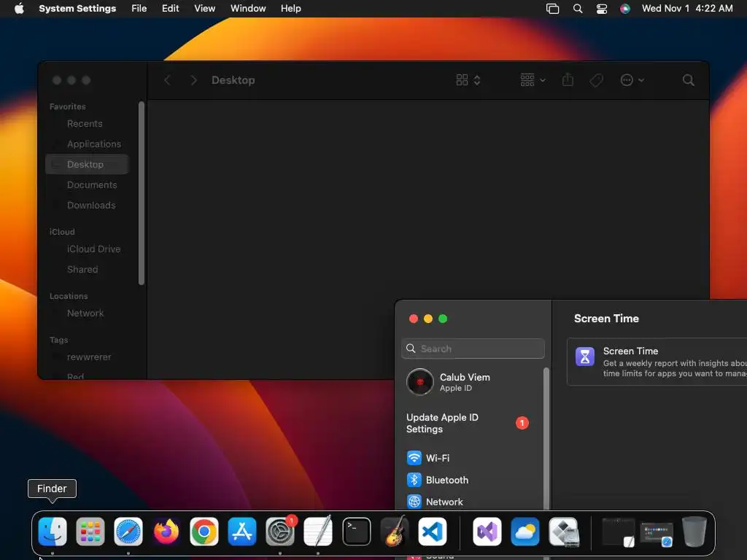Select iCloud Drive in Finder sidebar

coord(88,249)
